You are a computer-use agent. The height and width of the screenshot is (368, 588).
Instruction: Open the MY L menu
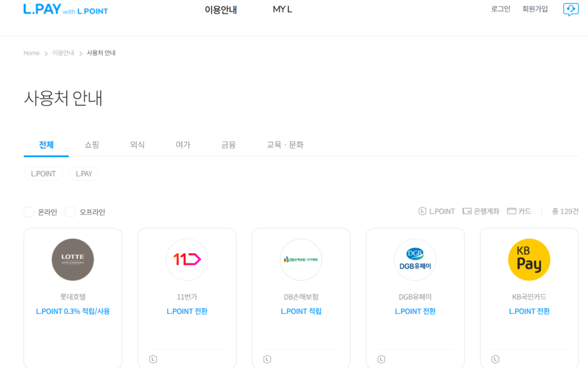(x=282, y=9)
